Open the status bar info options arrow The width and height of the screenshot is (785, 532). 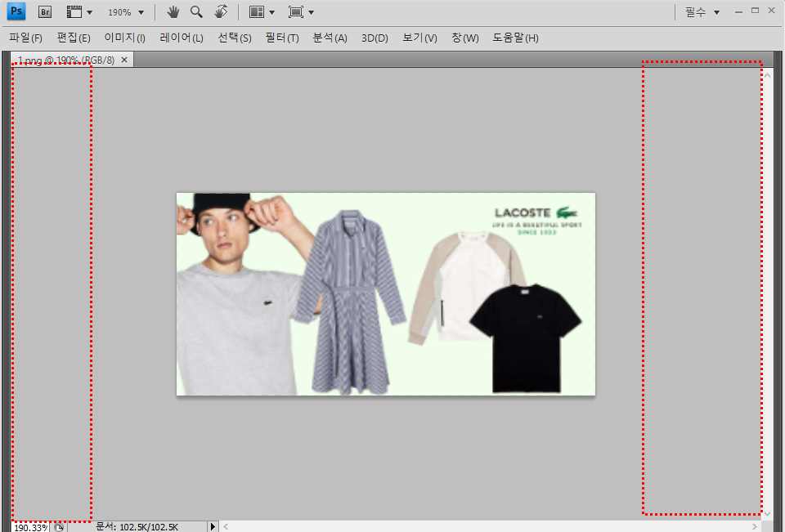pos(213,526)
